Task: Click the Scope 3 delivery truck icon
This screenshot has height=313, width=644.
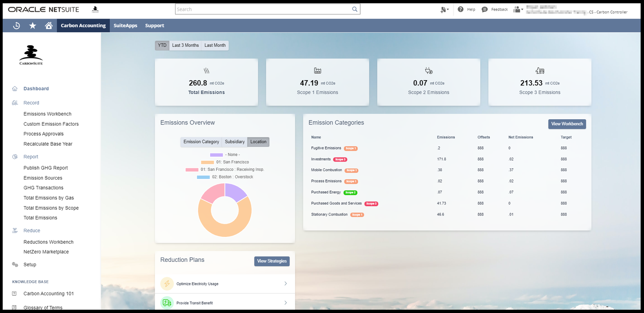Action: click(x=540, y=71)
